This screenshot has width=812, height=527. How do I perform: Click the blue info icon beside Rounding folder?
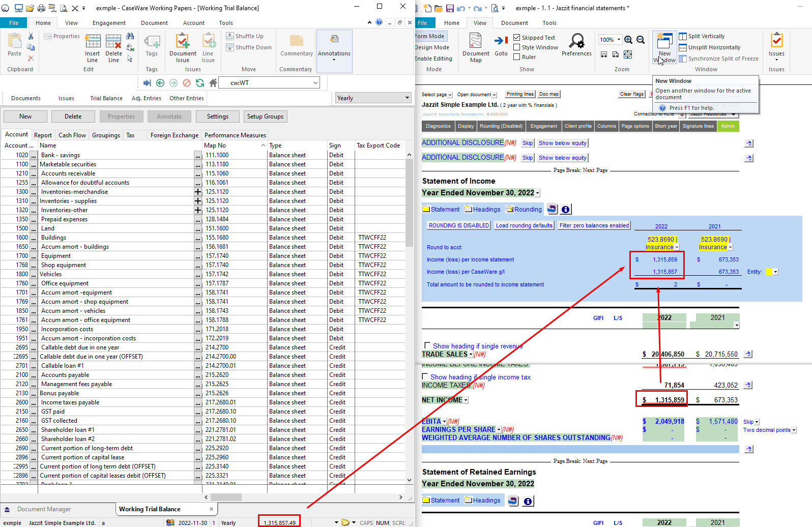click(565, 209)
